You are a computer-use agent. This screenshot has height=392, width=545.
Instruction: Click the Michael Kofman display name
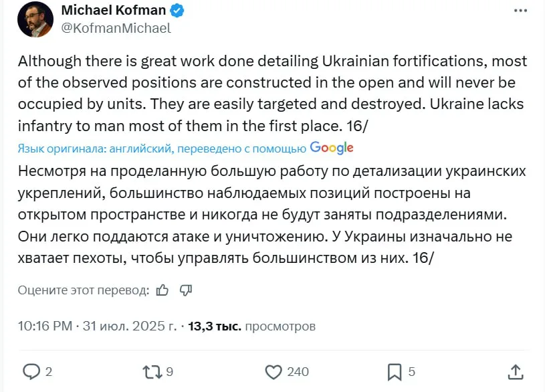pos(114,10)
